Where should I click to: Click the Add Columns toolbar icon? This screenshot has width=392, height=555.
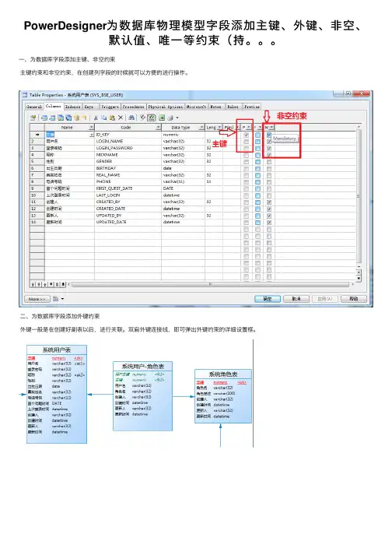coord(61,118)
